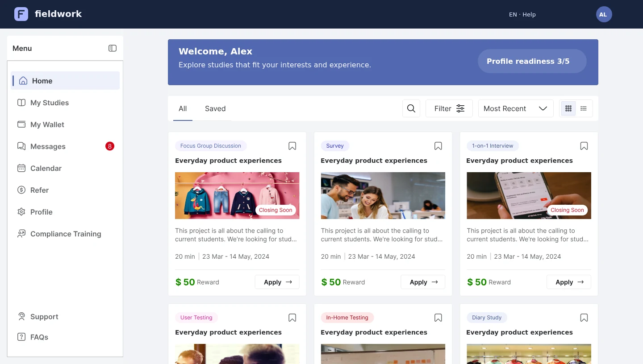Open the Filter options

[x=449, y=108]
